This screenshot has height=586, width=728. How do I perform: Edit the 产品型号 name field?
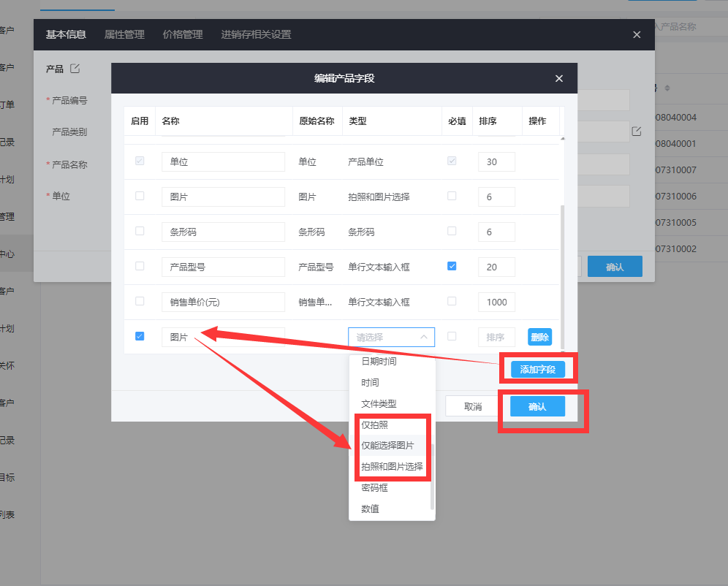(x=224, y=267)
